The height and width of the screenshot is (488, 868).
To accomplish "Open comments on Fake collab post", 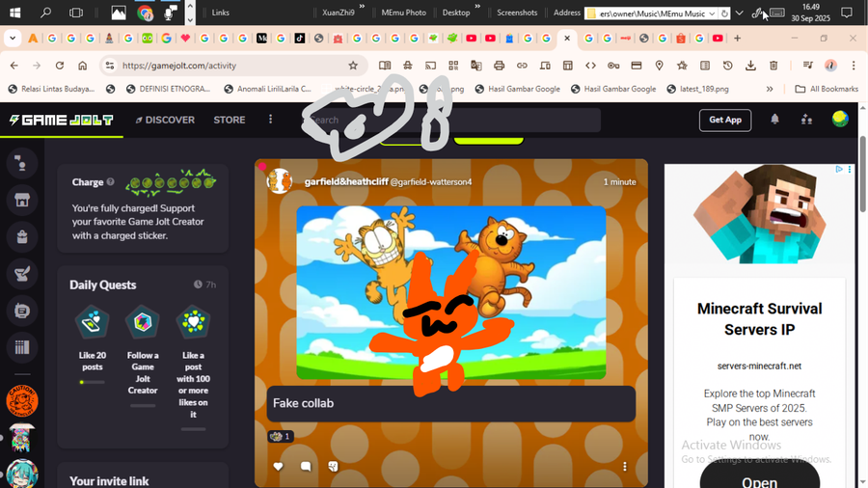I will 306,467.
